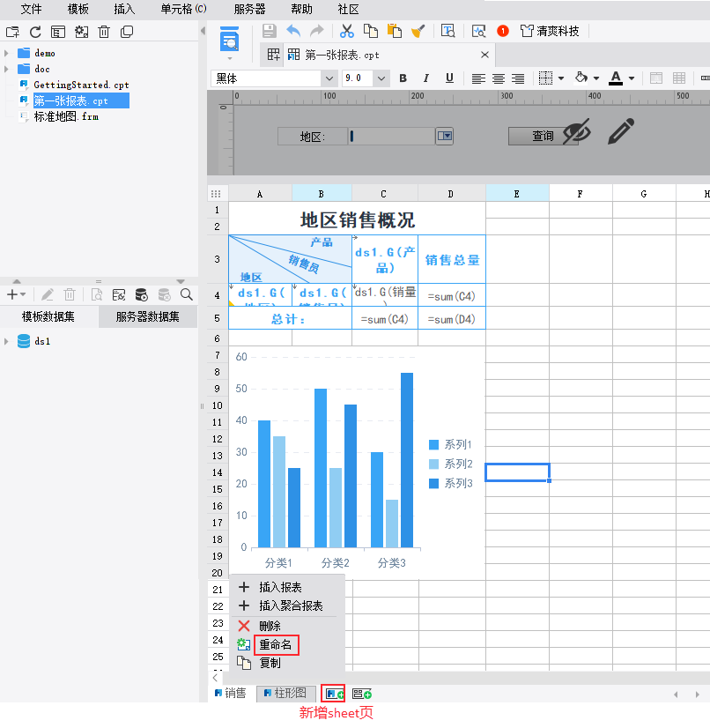Image resolution: width=710 pixels, height=728 pixels.
Task: Undo last action with the undo arrow
Action: 293,31
